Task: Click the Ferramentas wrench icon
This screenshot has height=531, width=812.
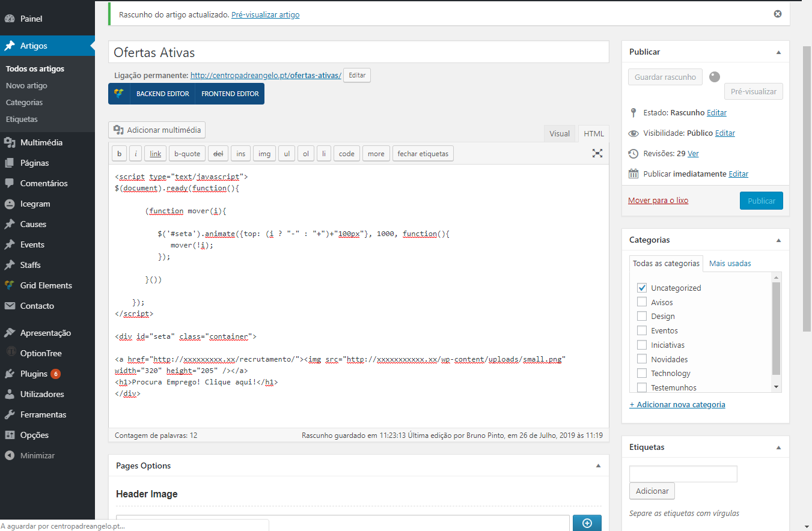Action: pyautogui.click(x=10, y=414)
